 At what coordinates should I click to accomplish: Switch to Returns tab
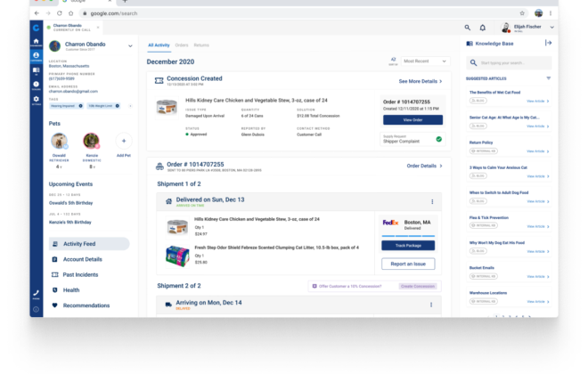201,45
